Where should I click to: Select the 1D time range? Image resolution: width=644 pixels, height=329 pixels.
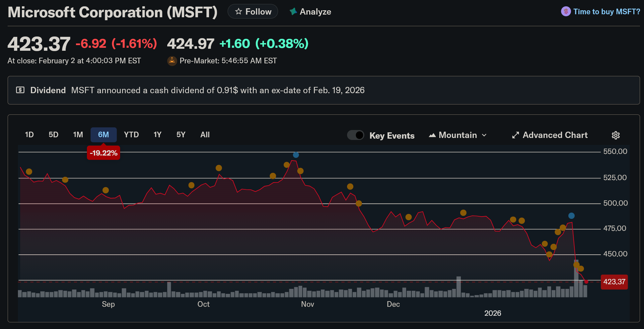(x=29, y=135)
